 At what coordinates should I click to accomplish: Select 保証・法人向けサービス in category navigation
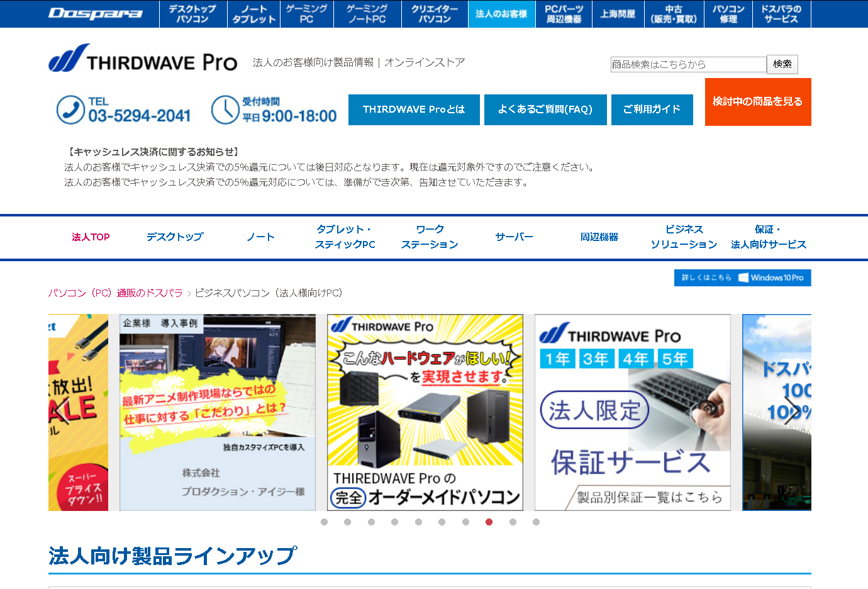point(768,237)
